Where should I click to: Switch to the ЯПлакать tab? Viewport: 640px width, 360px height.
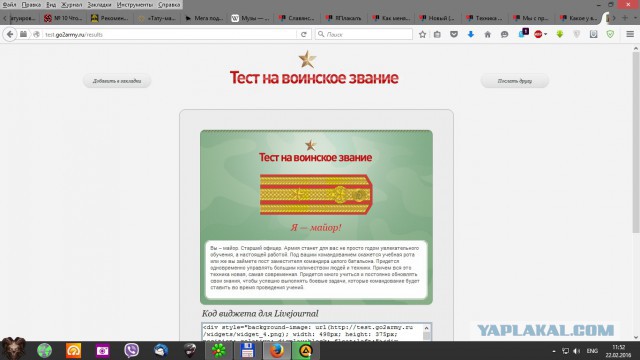coord(344,18)
